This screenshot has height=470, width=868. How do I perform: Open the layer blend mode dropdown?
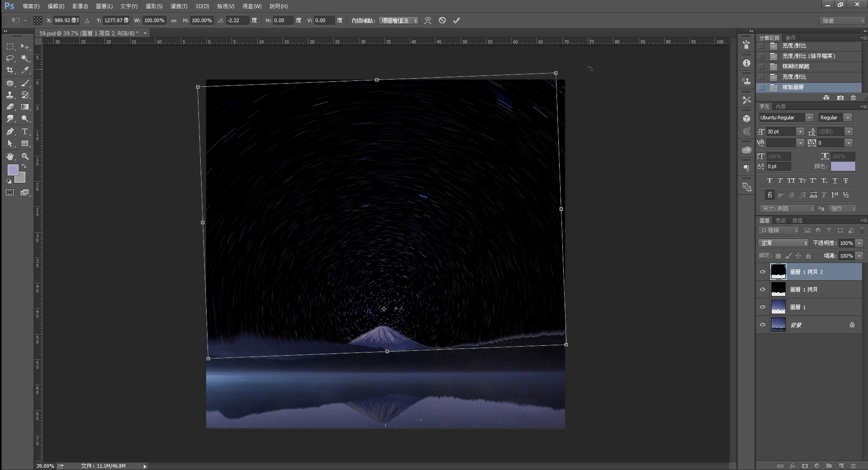783,243
